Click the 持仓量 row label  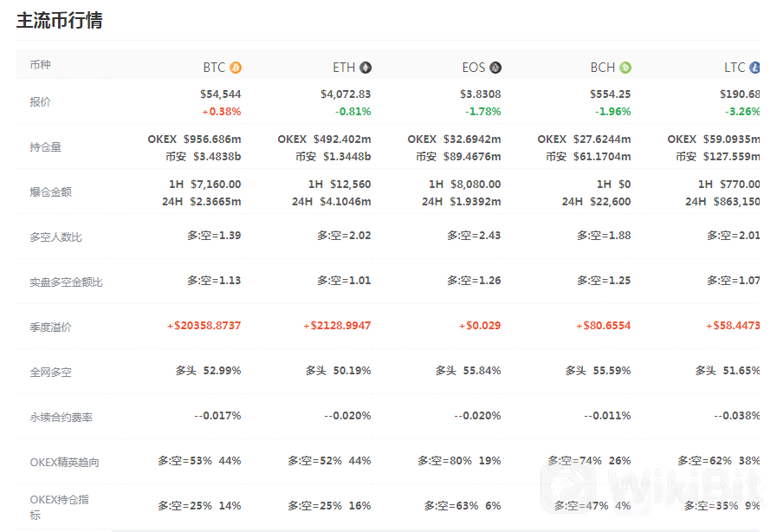[x=46, y=147]
